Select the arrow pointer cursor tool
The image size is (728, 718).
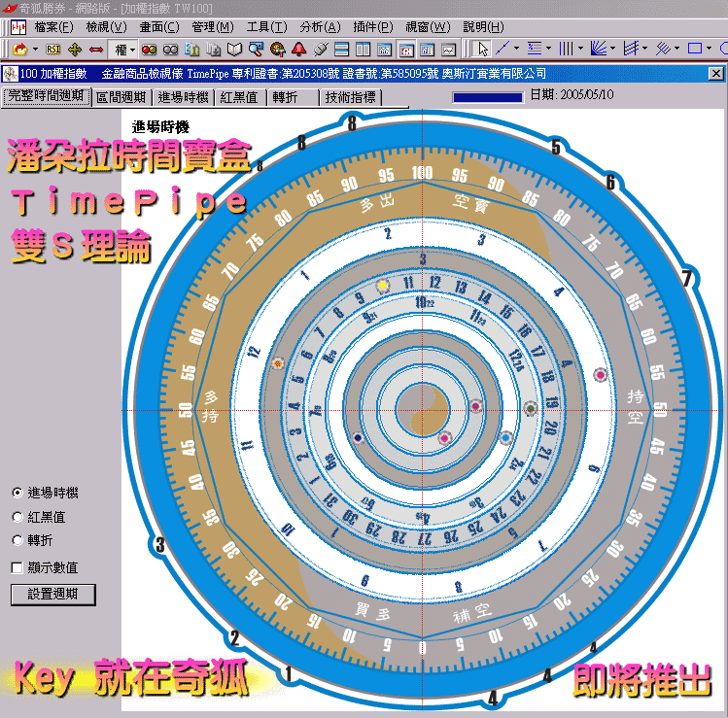tap(481, 49)
